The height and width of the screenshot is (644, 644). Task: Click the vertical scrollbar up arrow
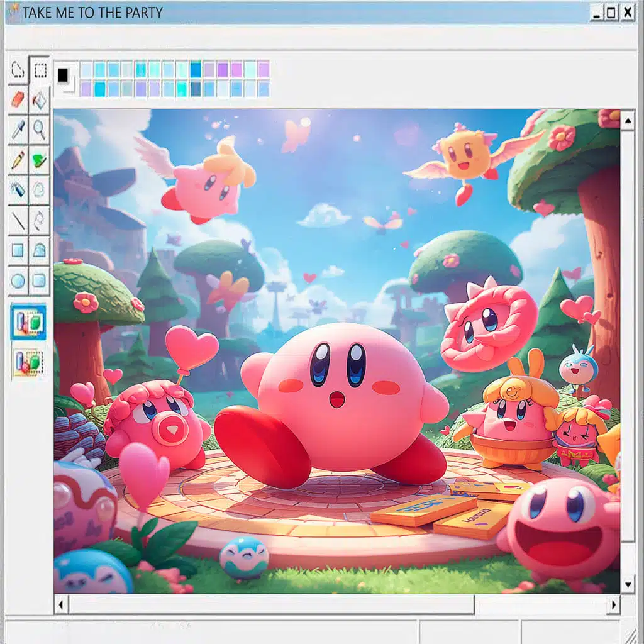(627, 120)
